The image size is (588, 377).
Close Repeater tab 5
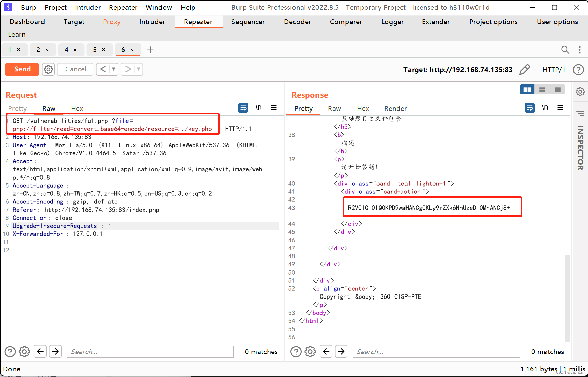tap(104, 50)
